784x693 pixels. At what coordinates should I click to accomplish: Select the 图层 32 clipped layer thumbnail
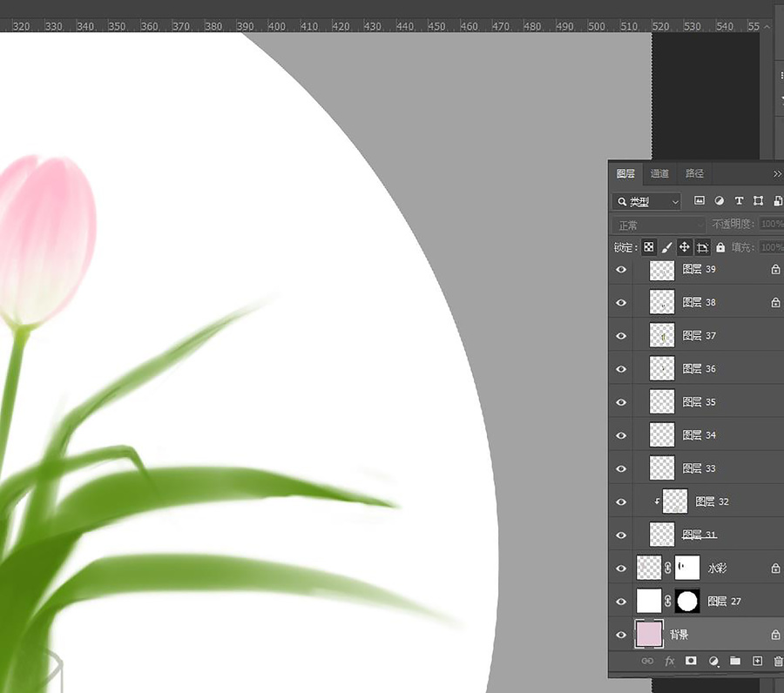[674, 501]
